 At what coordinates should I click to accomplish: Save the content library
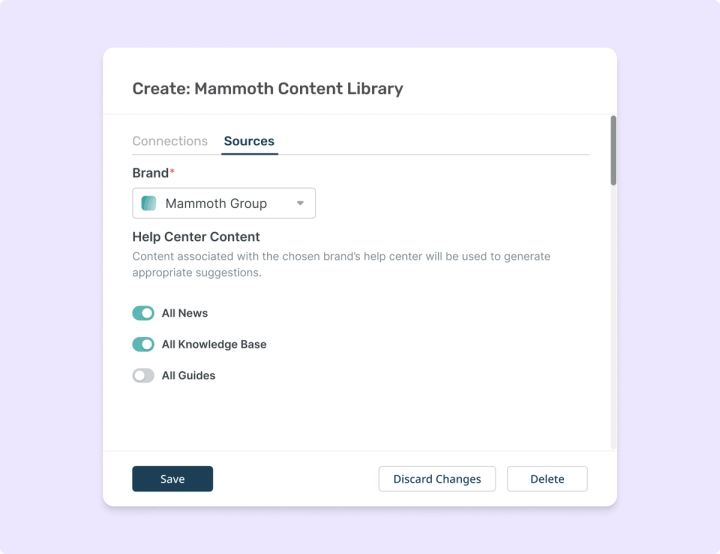(x=173, y=479)
